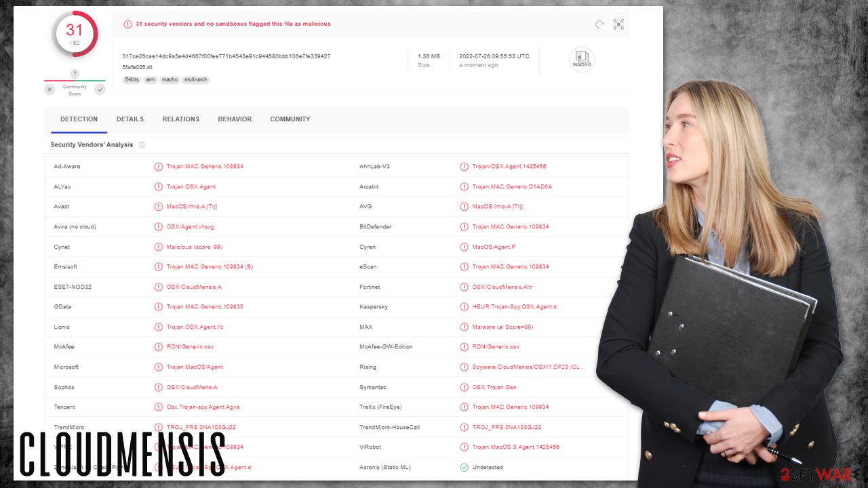Viewport: 868px width, 488px height.
Task: Click the community score checkmark vote icon
Action: 100,89
